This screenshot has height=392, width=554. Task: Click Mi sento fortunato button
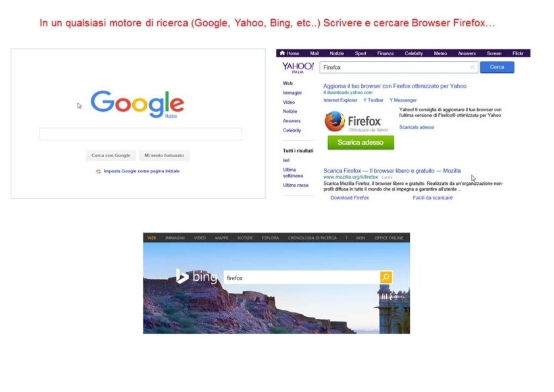[x=164, y=155]
